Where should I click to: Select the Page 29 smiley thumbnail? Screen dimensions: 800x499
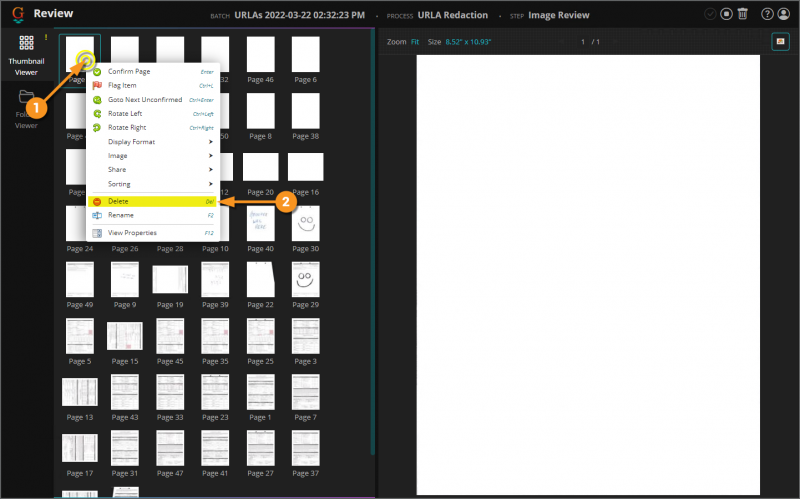pyautogui.click(x=305, y=279)
